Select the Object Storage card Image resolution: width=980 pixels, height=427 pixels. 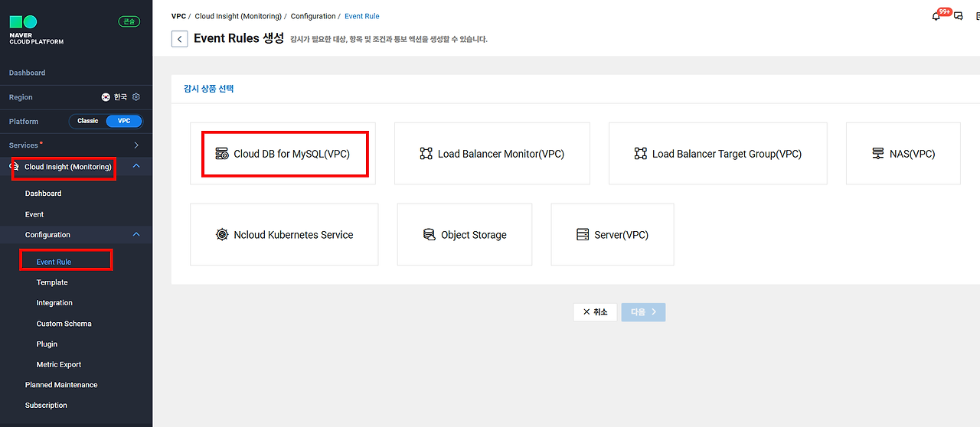[x=465, y=235]
